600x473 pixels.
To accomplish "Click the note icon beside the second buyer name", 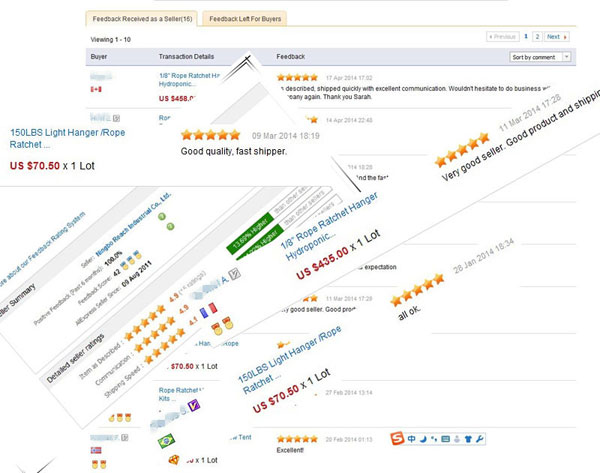I will point(116,118).
